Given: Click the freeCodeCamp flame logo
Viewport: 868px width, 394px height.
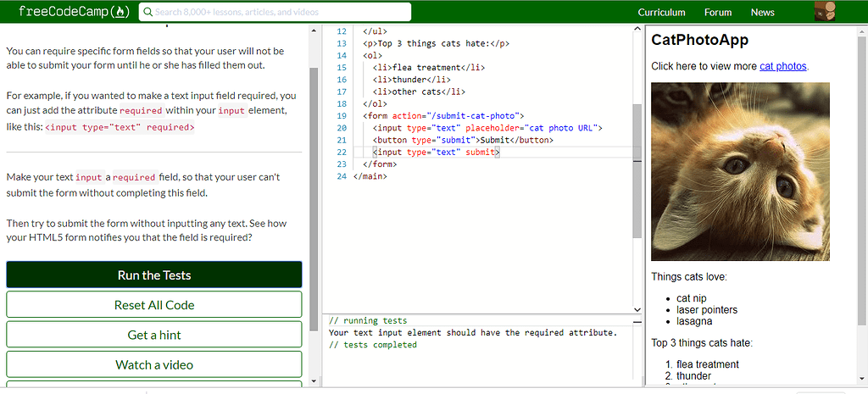Looking at the screenshot, I should 120,12.
